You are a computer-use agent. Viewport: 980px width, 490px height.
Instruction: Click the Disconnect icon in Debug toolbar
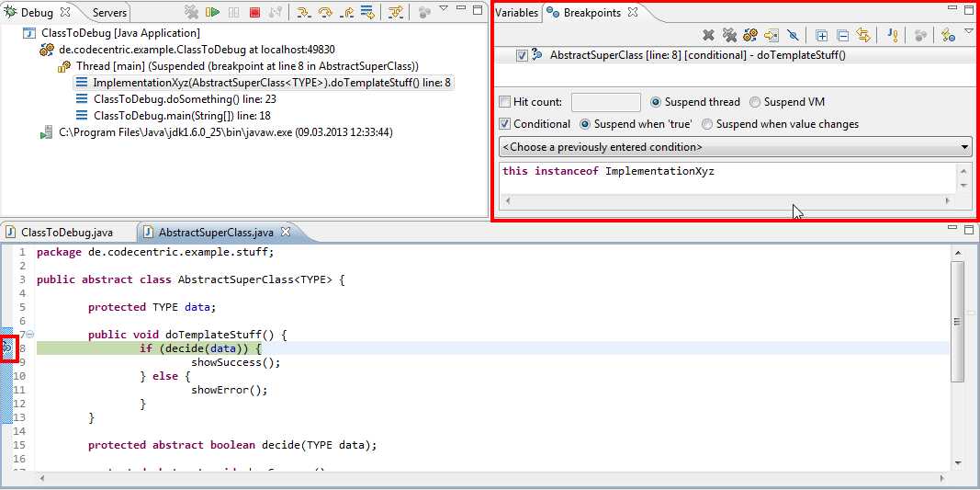click(275, 11)
